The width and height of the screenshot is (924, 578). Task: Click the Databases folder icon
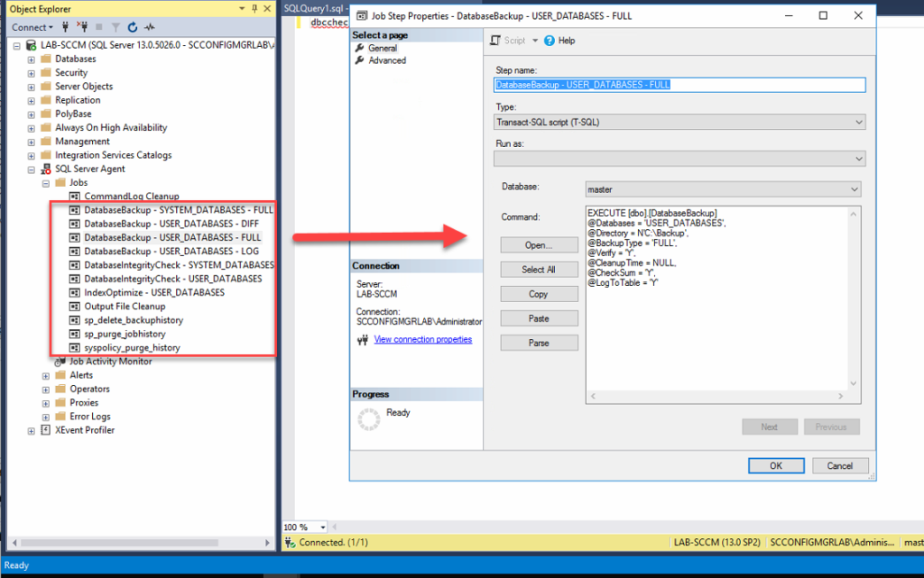(x=45, y=59)
